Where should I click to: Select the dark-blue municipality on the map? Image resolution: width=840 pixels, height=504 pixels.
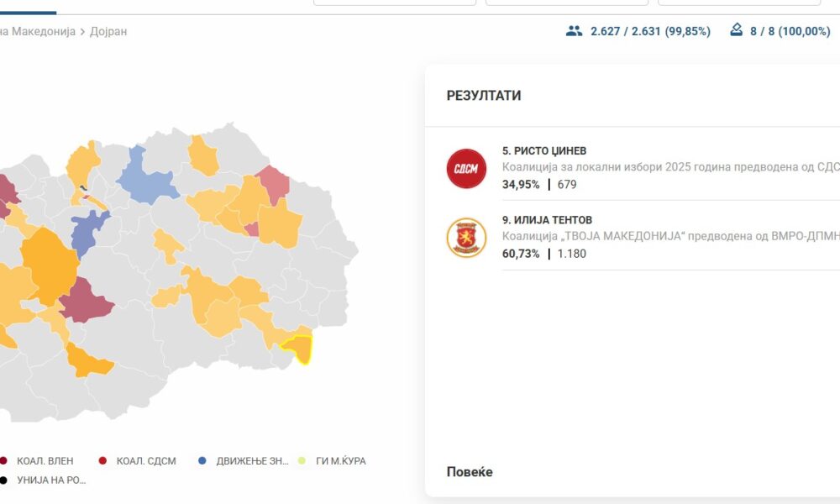[x=89, y=230]
